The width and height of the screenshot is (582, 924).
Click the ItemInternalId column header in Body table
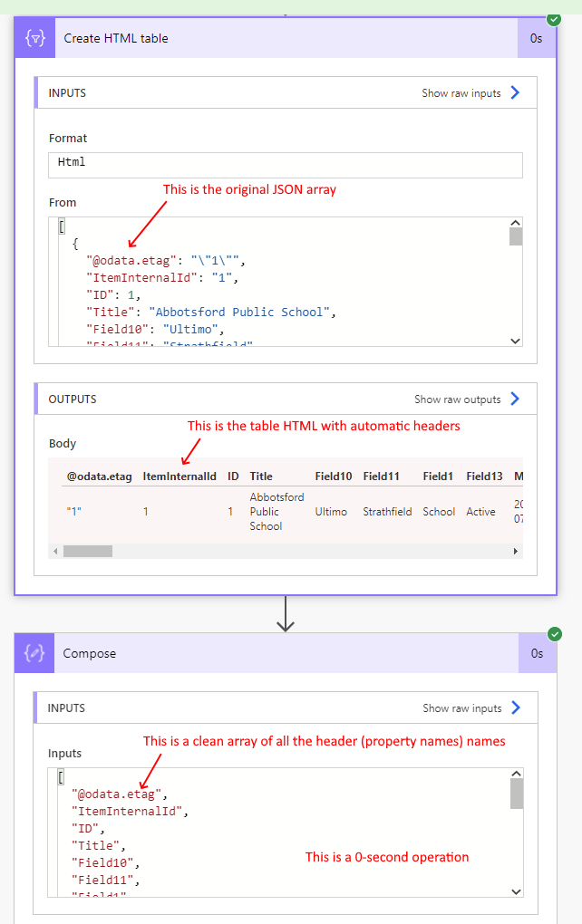click(179, 476)
